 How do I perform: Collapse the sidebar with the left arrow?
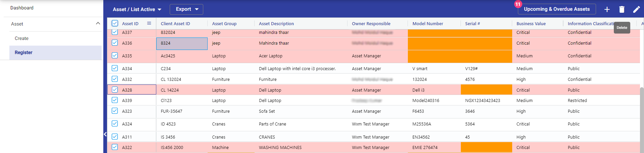[105, 134]
